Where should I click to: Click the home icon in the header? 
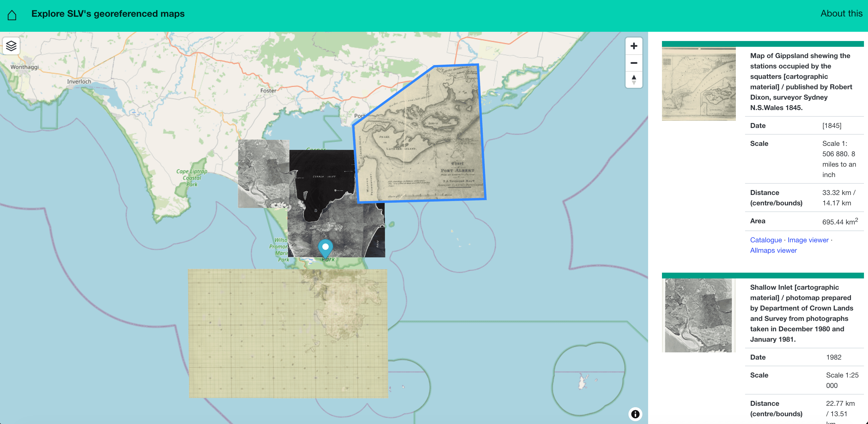point(12,14)
